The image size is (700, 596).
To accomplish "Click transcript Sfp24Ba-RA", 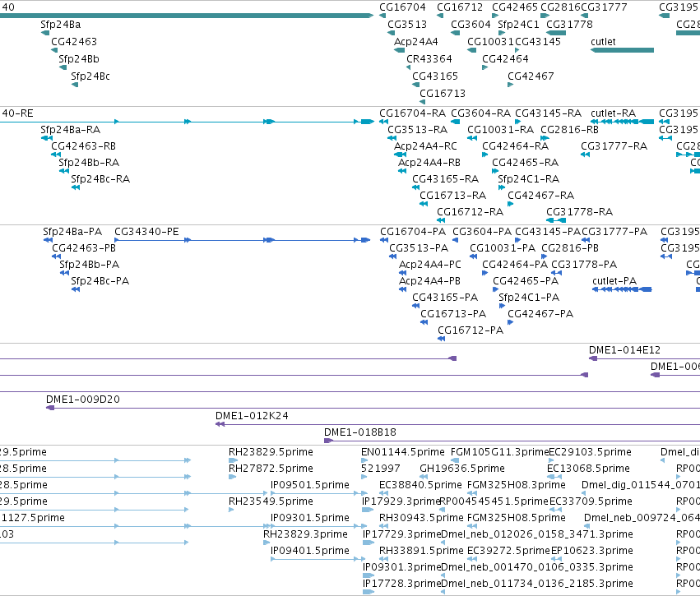I will [x=70, y=130].
